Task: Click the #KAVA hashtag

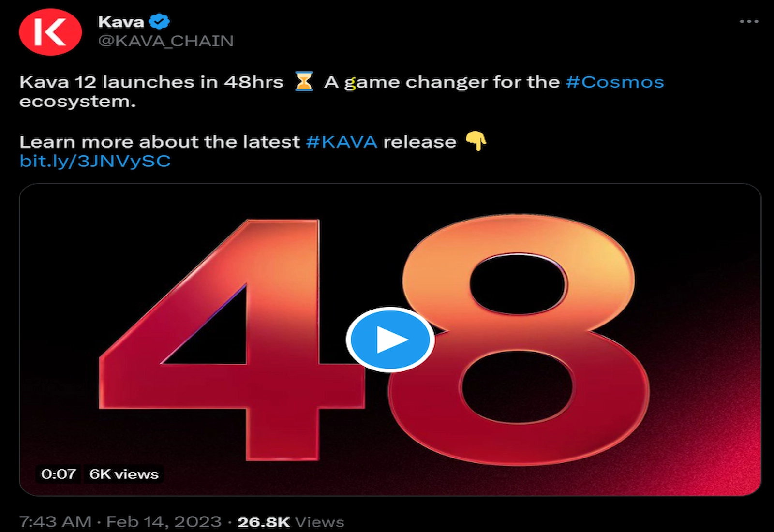Action: click(x=341, y=141)
